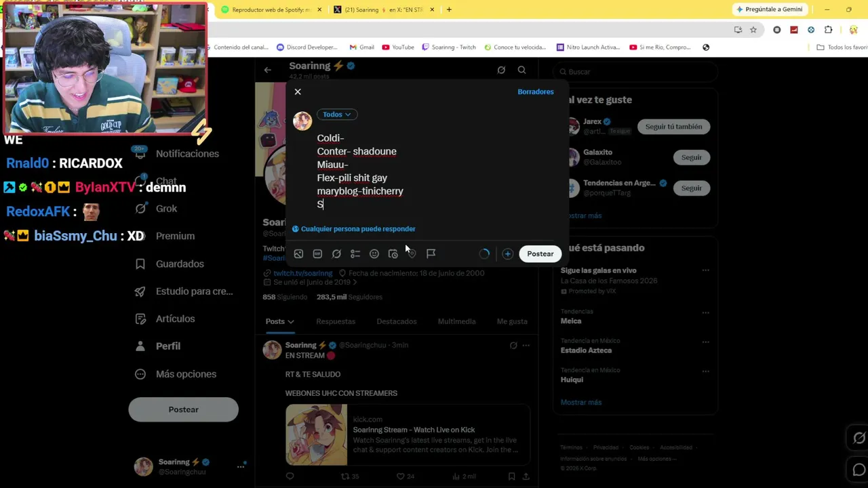Open the more menu for the Huiqui trend
Viewport: 868px width, 488px height.
point(705,371)
